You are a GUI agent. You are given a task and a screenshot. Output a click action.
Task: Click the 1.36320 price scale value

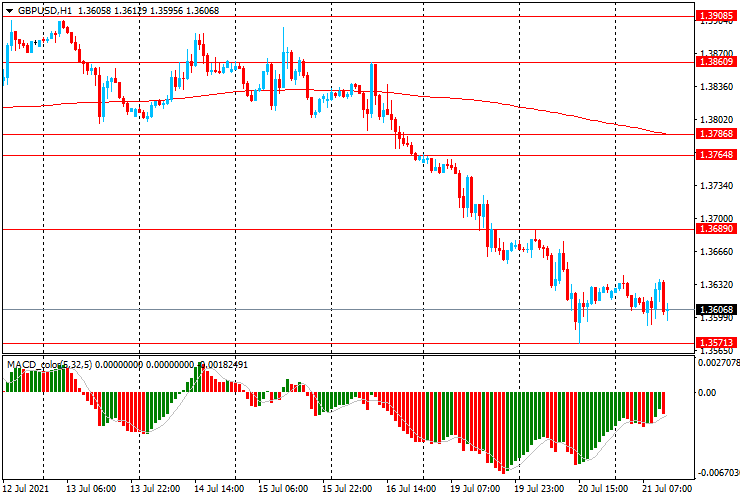(717, 285)
